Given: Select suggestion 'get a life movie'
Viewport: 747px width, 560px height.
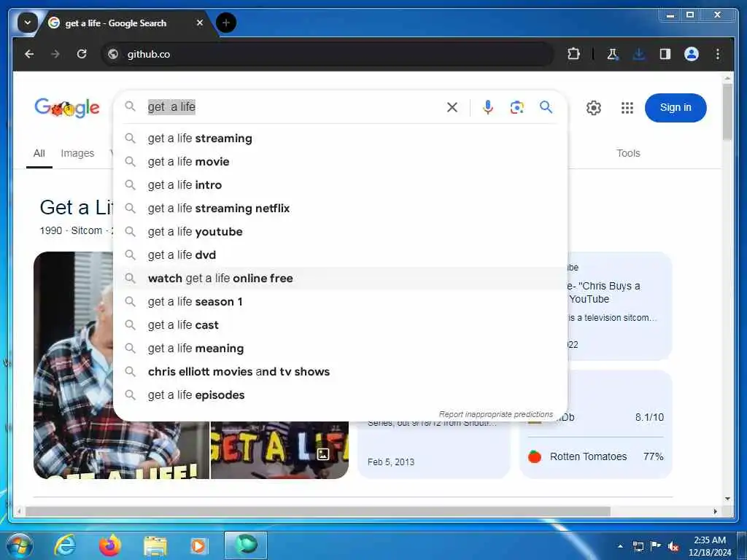Looking at the screenshot, I should pyautogui.click(x=340, y=162).
